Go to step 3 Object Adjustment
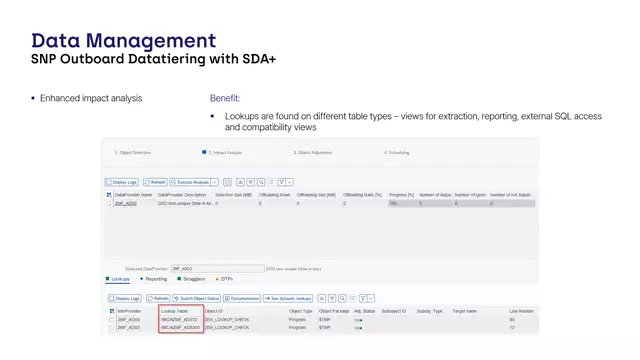This screenshot has width=640, height=360. 312,152
